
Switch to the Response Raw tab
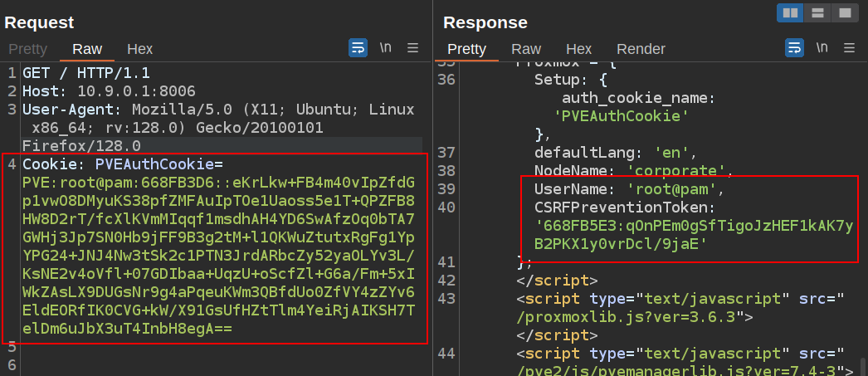tap(526, 49)
